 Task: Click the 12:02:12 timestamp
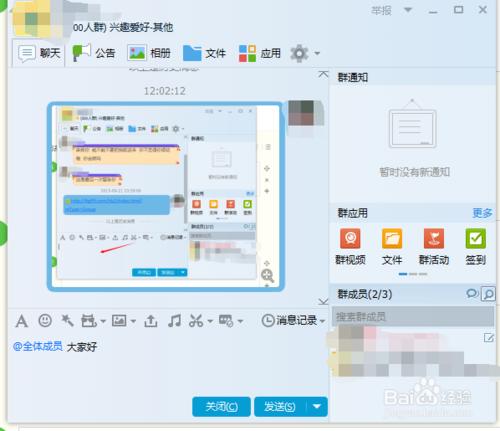point(165,91)
